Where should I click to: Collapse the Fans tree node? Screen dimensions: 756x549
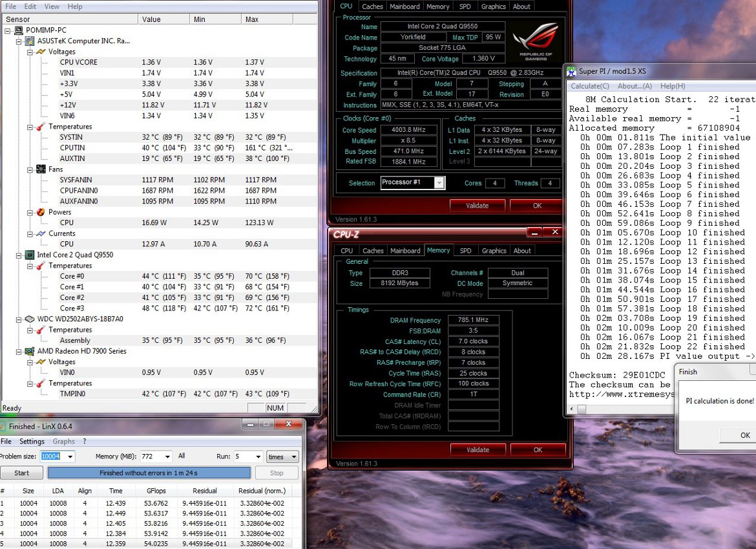click(30, 169)
